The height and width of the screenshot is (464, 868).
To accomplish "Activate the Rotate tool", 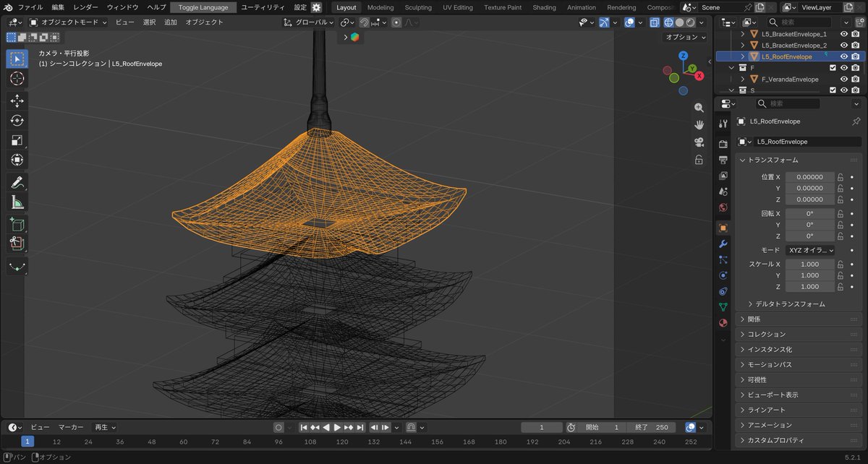I will click(17, 120).
